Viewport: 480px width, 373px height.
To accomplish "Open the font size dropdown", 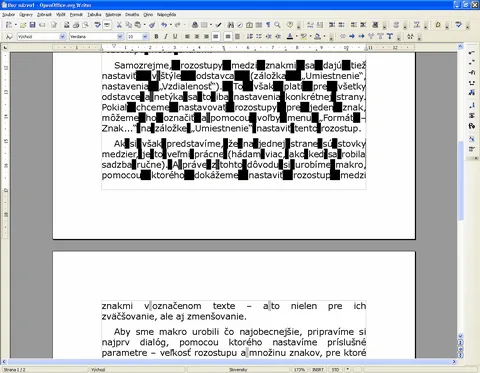I will click(145, 36).
